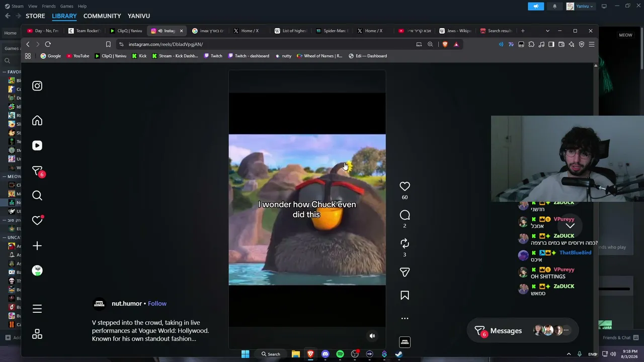The height and width of the screenshot is (362, 644).
Task: Open the Twitch - dashboard bookmark
Action: pyautogui.click(x=249, y=56)
